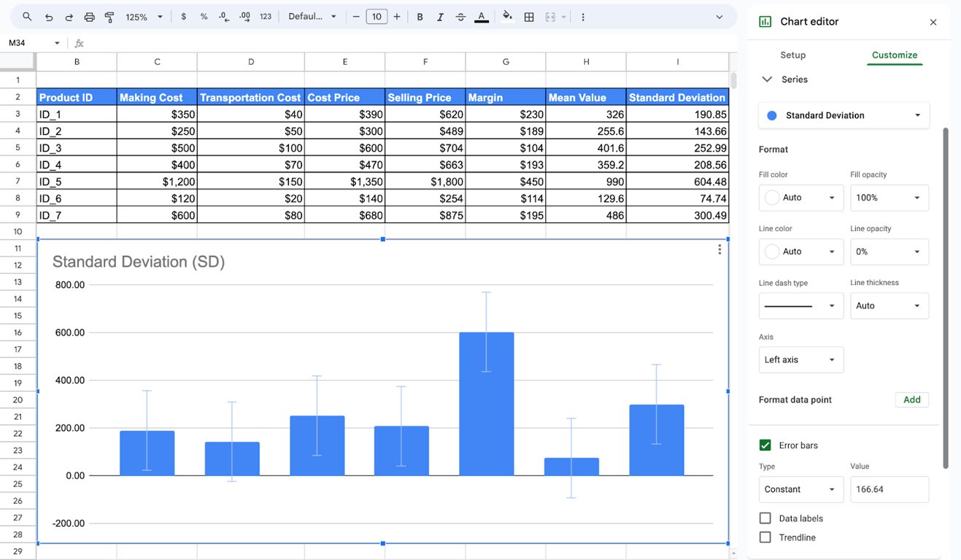Open the cell fill color picker
Image resolution: width=961 pixels, height=560 pixels.
507,17
